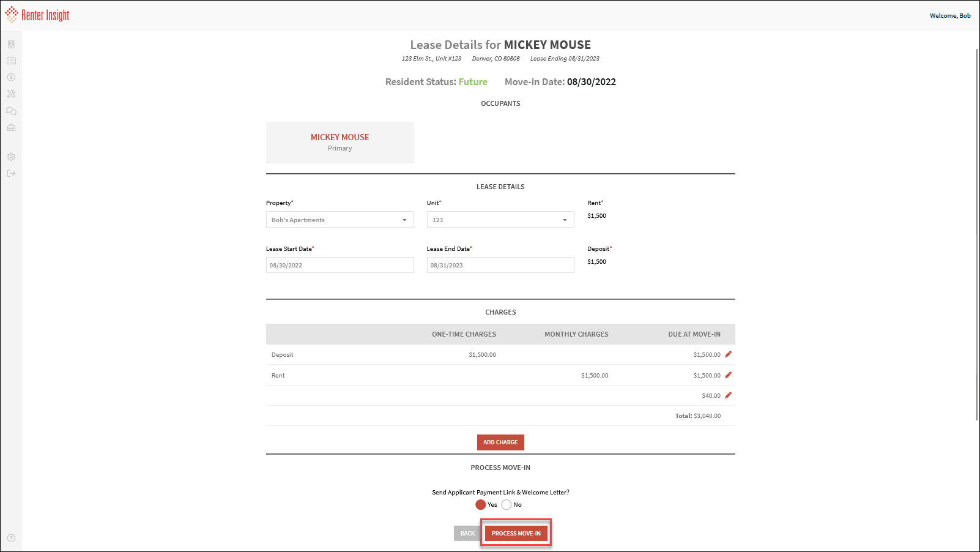
Task: Click the Deposit one-time charge $1,500.00 value
Action: [483, 355]
